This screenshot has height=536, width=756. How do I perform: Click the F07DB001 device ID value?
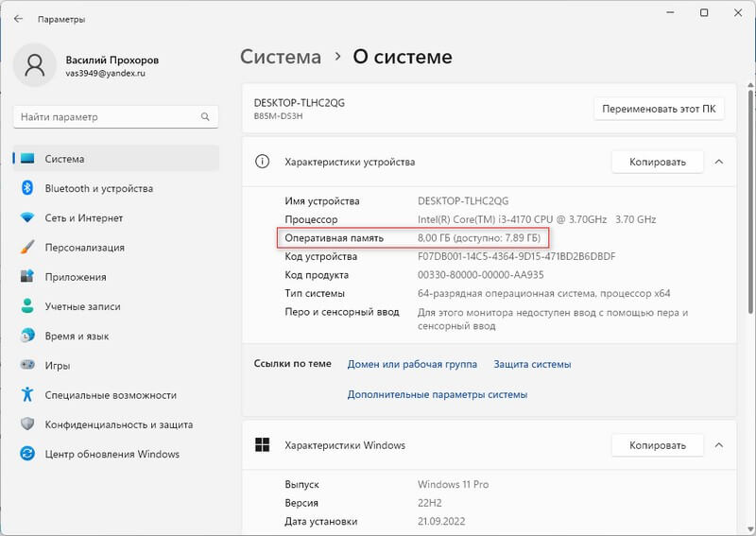[x=516, y=256]
